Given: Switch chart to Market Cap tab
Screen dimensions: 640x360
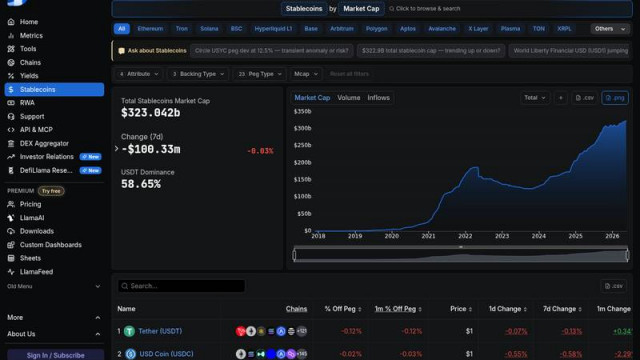Looking at the screenshot, I should coord(312,98).
